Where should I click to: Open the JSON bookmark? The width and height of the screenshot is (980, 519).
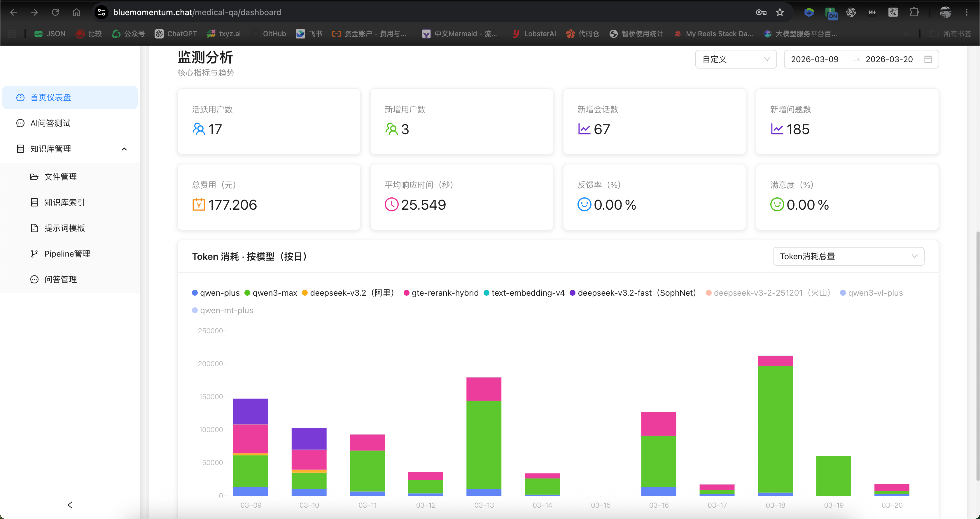[50, 34]
